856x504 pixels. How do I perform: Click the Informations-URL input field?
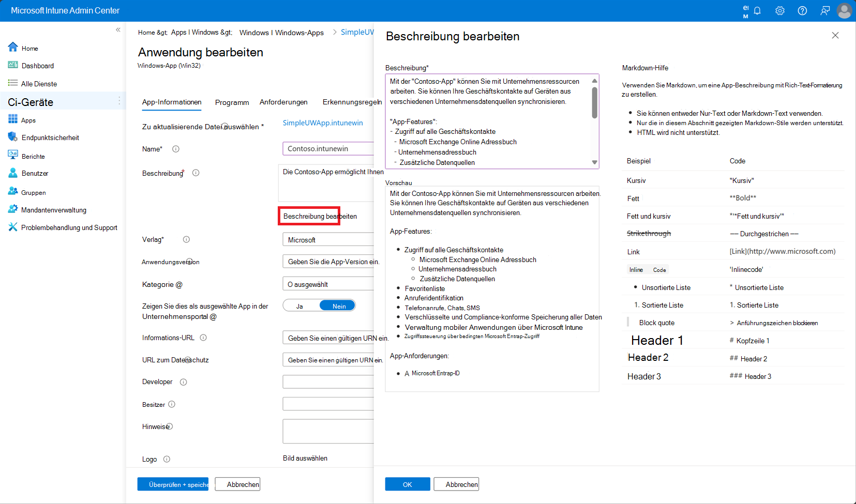click(x=328, y=338)
